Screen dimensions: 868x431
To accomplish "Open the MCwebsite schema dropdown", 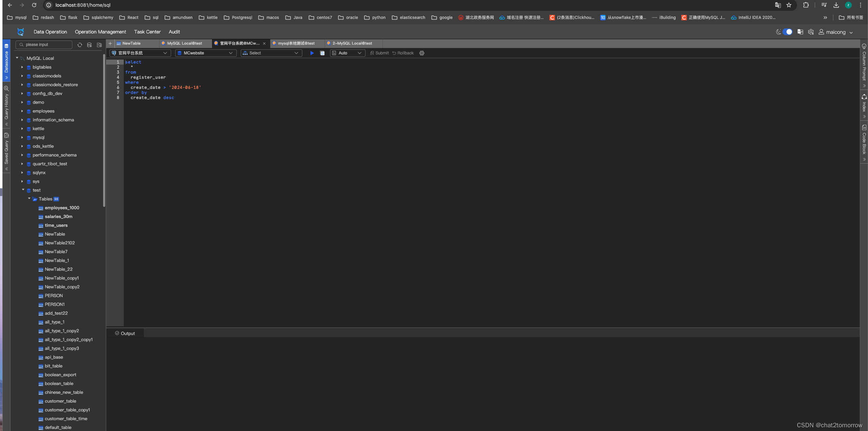I will pyautogui.click(x=205, y=53).
